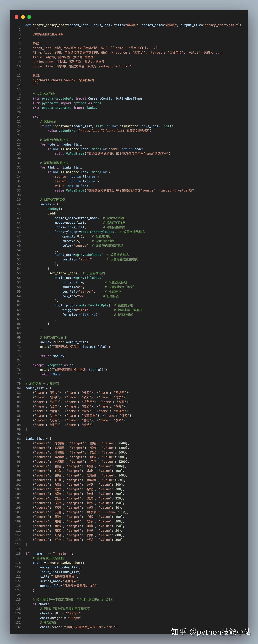258x644 pixels.
Task: Place cursor on 'from pyecharts.charts import Sankey' line
Action: tap(65, 108)
